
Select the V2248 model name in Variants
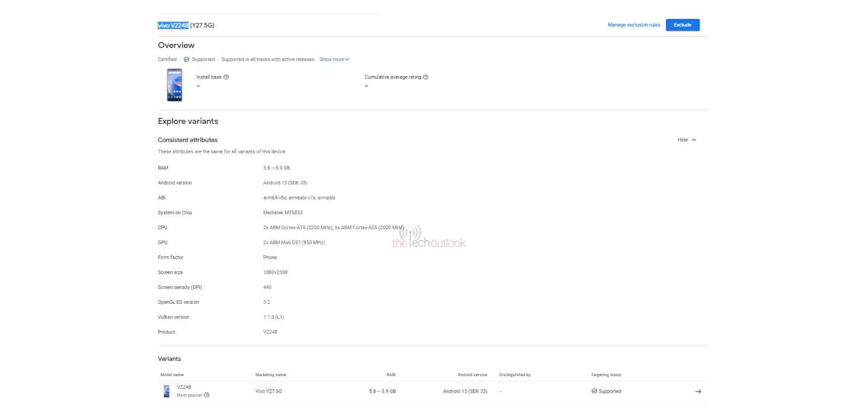[x=184, y=387]
